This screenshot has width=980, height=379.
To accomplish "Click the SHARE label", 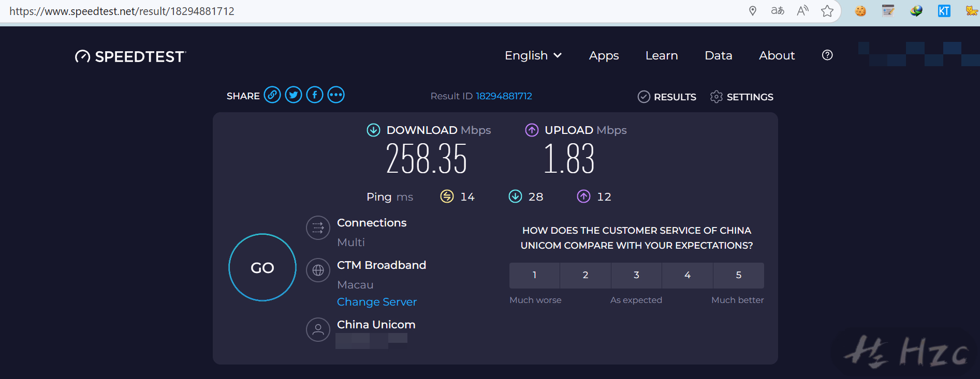I will pyautogui.click(x=243, y=96).
